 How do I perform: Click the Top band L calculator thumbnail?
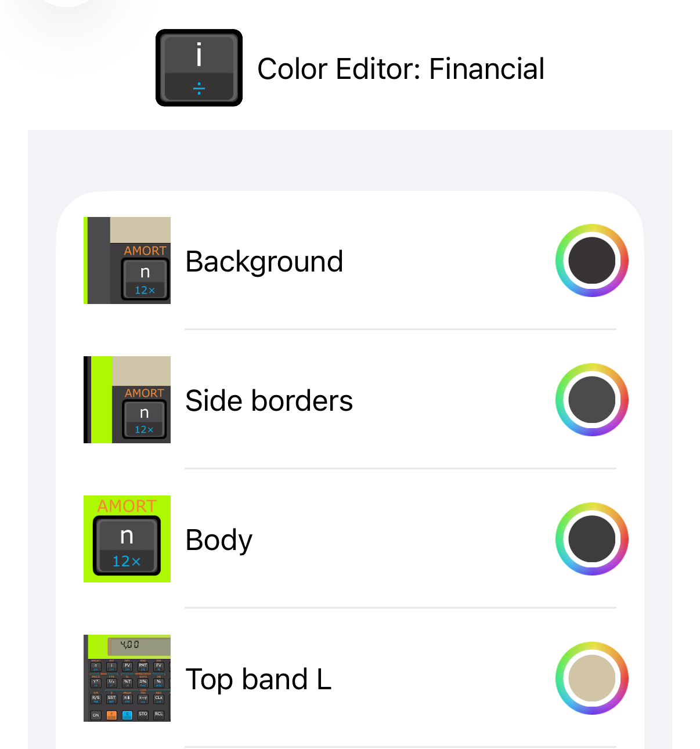127,678
